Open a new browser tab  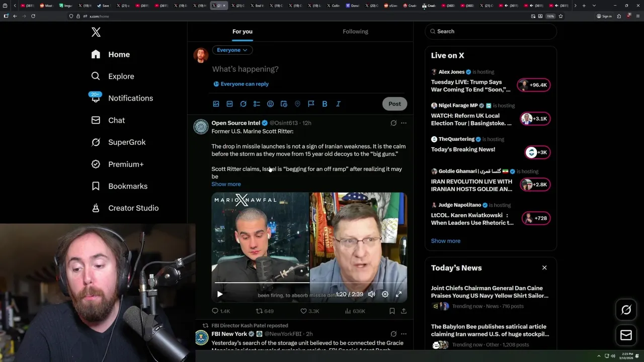pyautogui.click(x=584, y=6)
